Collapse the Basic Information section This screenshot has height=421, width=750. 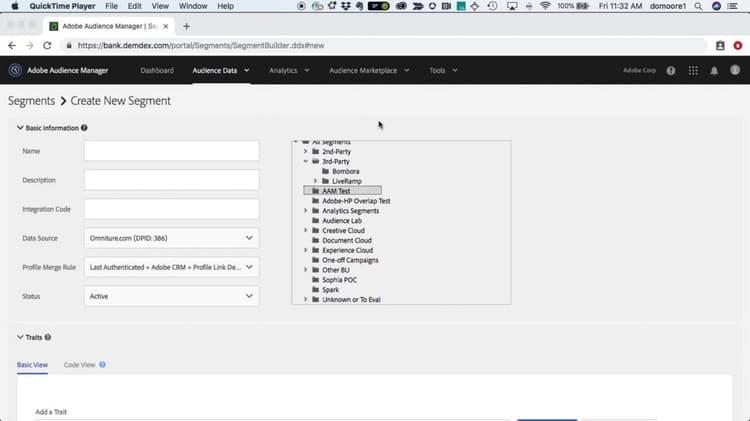coord(20,128)
